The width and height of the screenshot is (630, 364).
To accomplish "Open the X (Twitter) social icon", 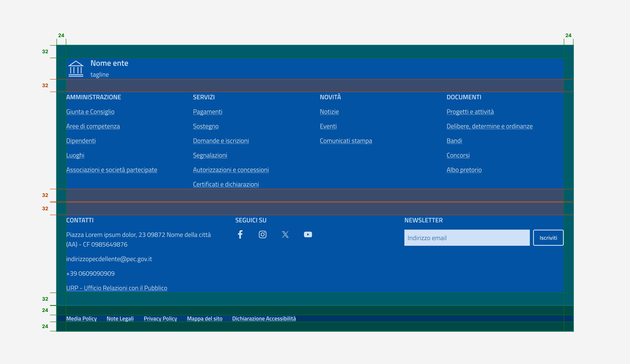I will [x=285, y=234].
